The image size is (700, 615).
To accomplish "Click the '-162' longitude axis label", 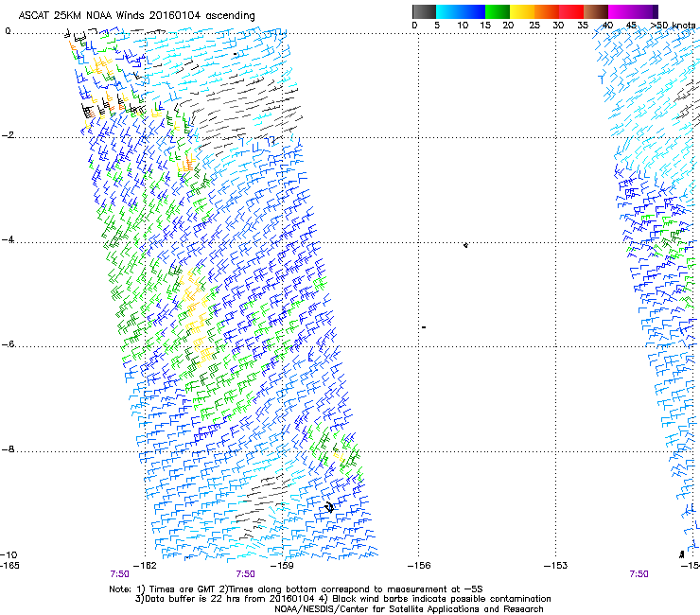I will point(145,566).
